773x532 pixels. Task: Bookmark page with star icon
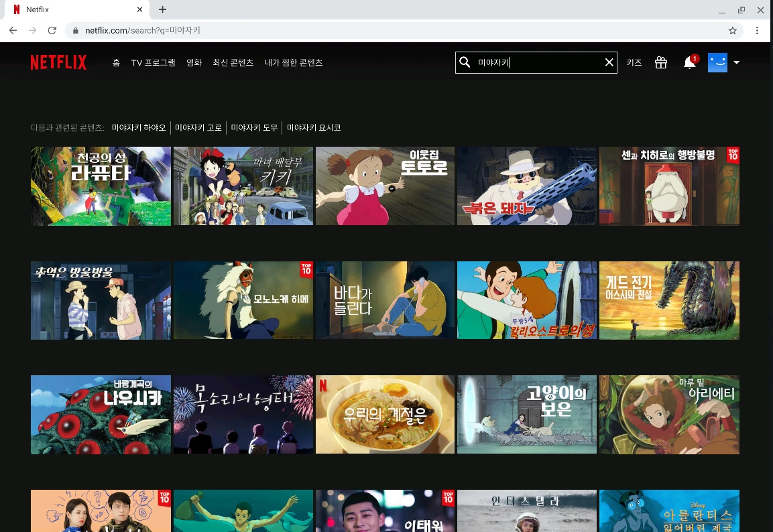(733, 31)
